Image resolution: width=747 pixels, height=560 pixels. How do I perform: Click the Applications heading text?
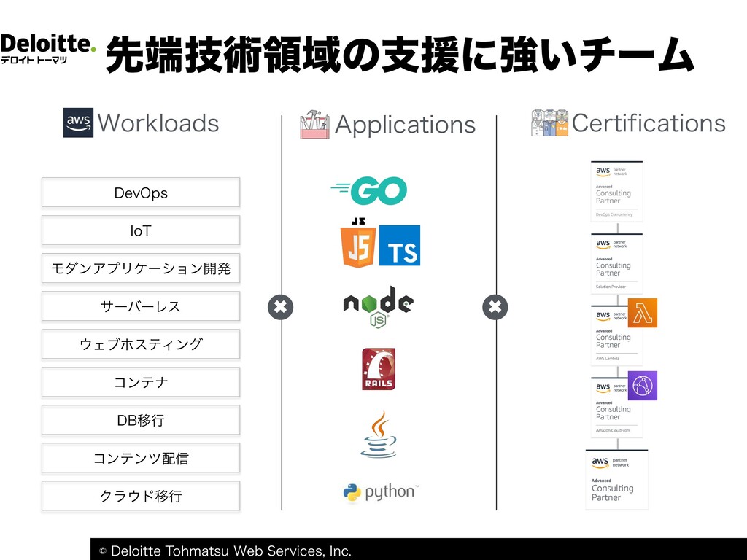coord(405,125)
